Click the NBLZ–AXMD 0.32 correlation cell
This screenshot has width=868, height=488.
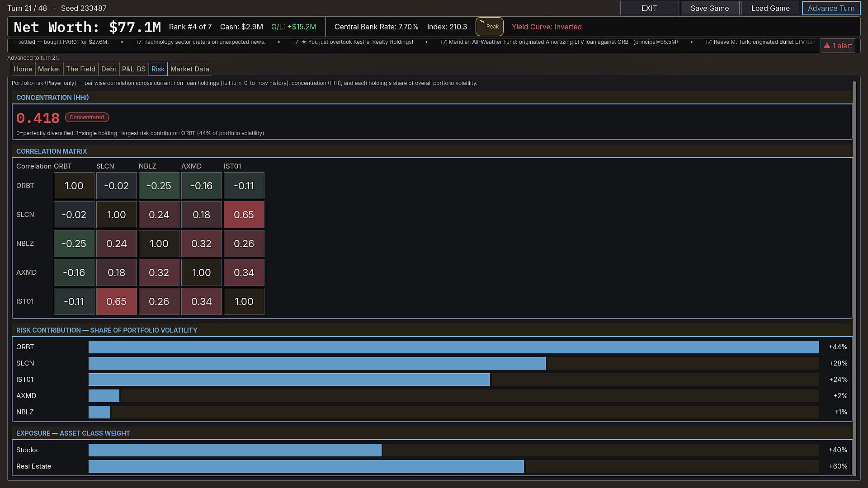[x=201, y=244]
